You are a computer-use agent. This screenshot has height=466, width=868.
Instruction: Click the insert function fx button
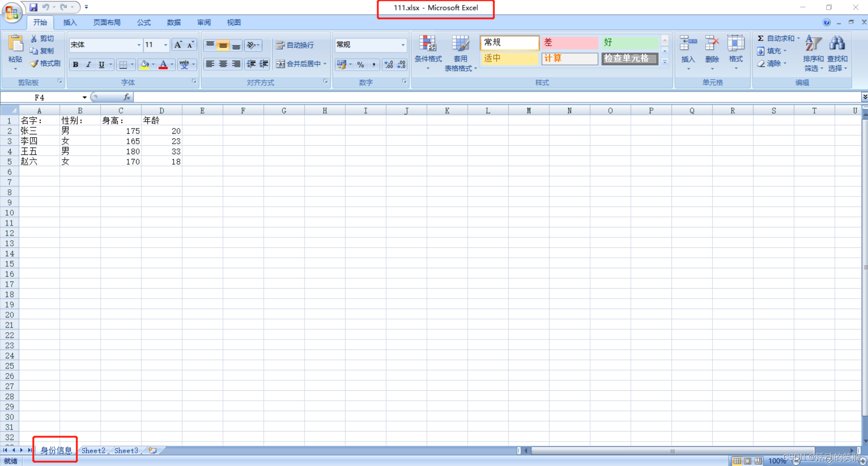(x=127, y=97)
